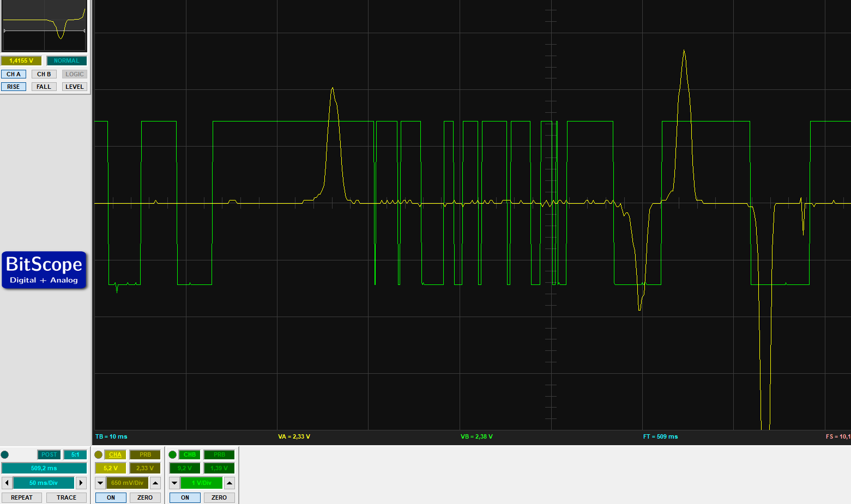Image resolution: width=851 pixels, height=504 pixels.
Task: Select CH B as trigger source
Action: [44, 74]
